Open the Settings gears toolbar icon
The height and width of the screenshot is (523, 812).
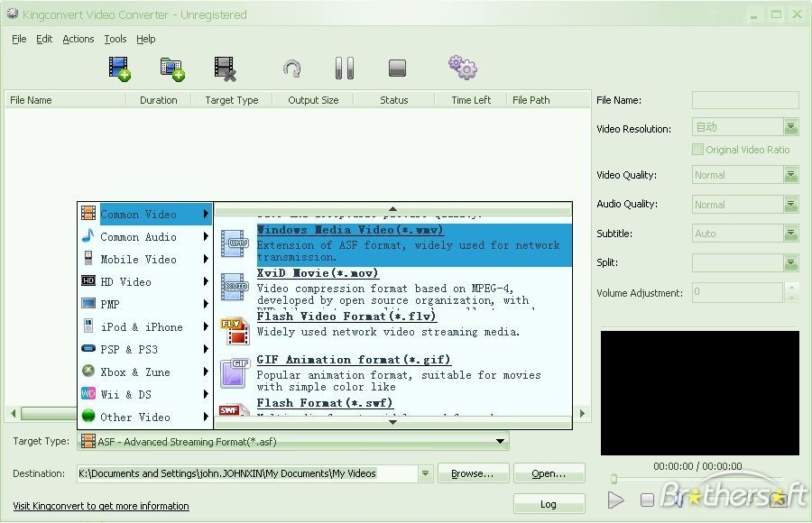click(x=463, y=68)
